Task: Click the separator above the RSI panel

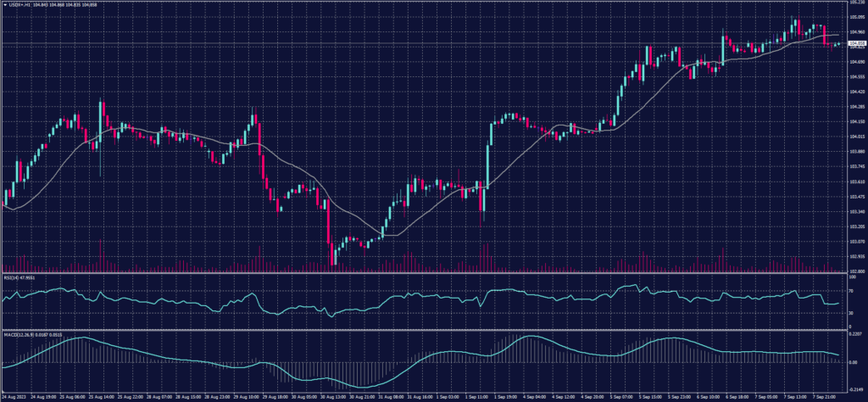Action: [x=424, y=274]
